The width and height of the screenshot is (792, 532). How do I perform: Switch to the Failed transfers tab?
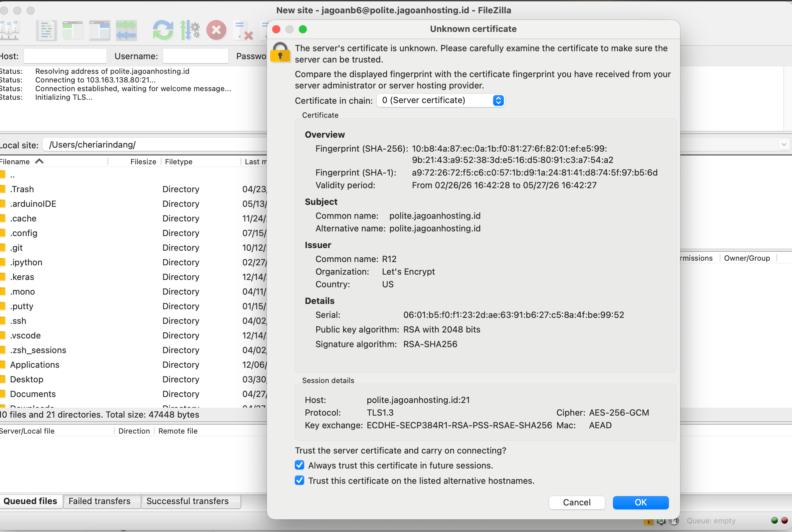point(99,501)
